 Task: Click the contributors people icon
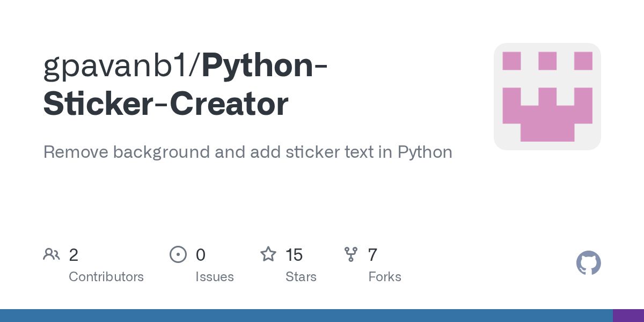click(x=52, y=254)
